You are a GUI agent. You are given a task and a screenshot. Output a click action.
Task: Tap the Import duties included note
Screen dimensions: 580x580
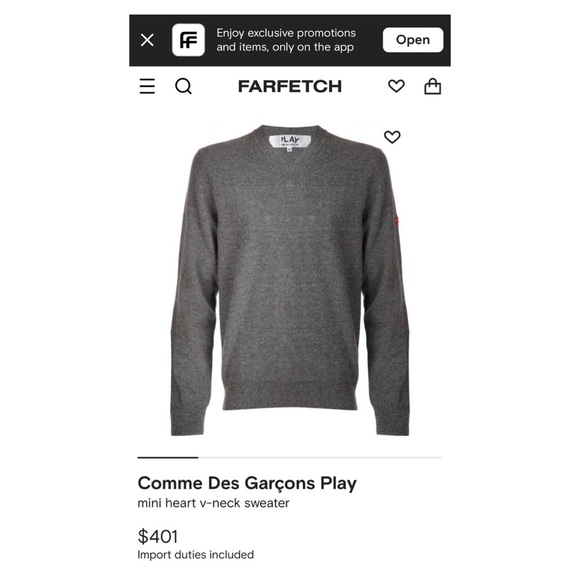(x=196, y=555)
